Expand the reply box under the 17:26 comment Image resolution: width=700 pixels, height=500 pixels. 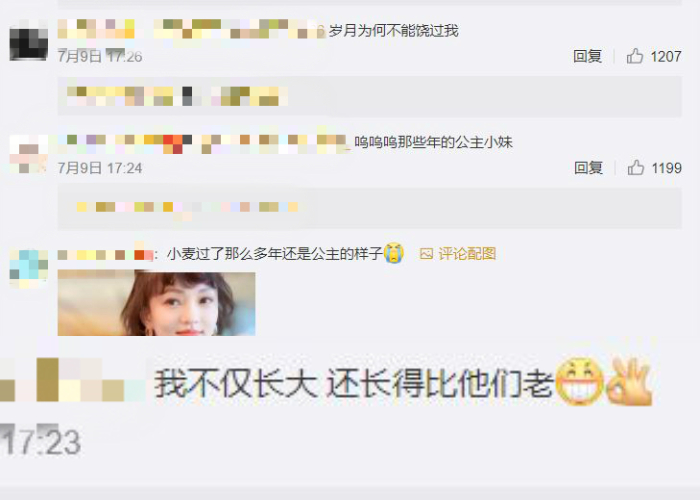coord(370,96)
